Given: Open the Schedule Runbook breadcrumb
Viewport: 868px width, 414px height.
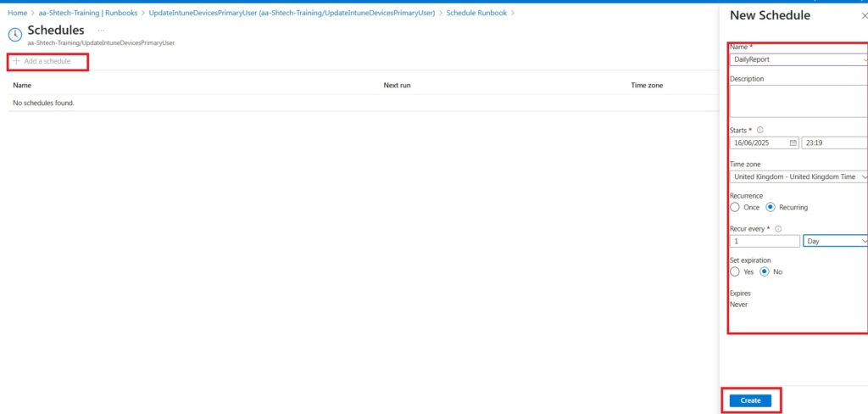Looking at the screenshot, I should (478, 14).
